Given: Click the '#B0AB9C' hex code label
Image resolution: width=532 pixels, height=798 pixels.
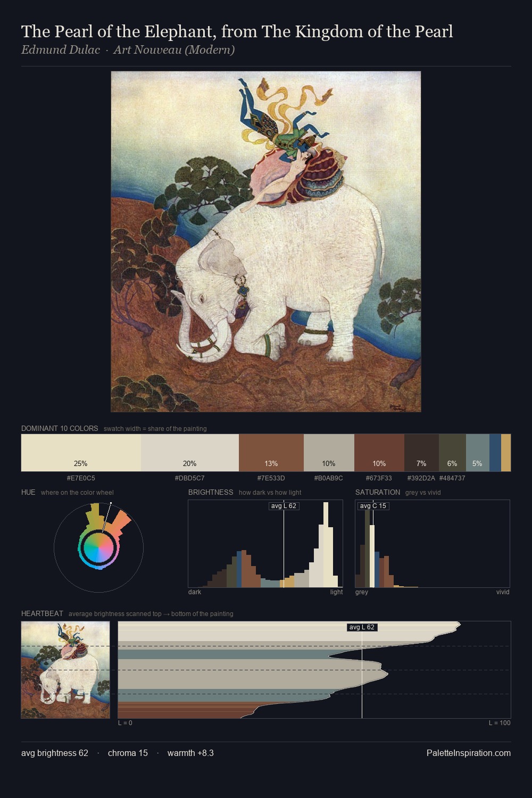Looking at the screenshot, I should click(329, 478).
